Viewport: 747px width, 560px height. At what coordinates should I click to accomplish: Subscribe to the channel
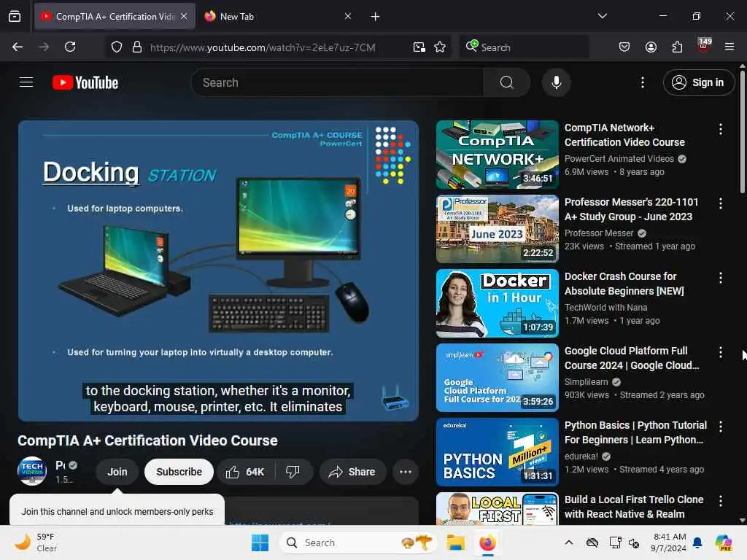[x=179, y=472]
